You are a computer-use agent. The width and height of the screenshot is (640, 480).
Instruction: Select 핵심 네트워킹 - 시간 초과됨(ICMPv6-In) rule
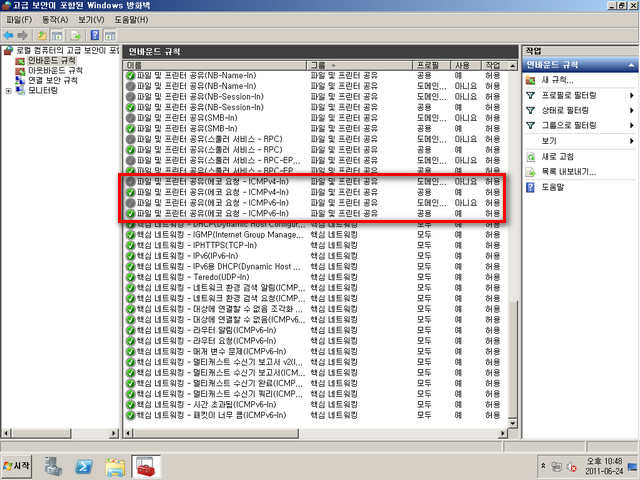315,404
